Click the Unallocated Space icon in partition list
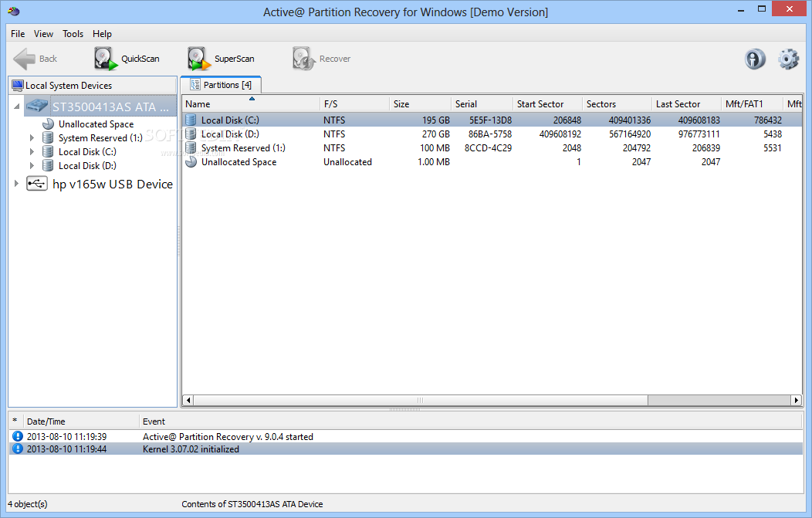Viewport: 812px width, 518px height. tap(191, 162)
